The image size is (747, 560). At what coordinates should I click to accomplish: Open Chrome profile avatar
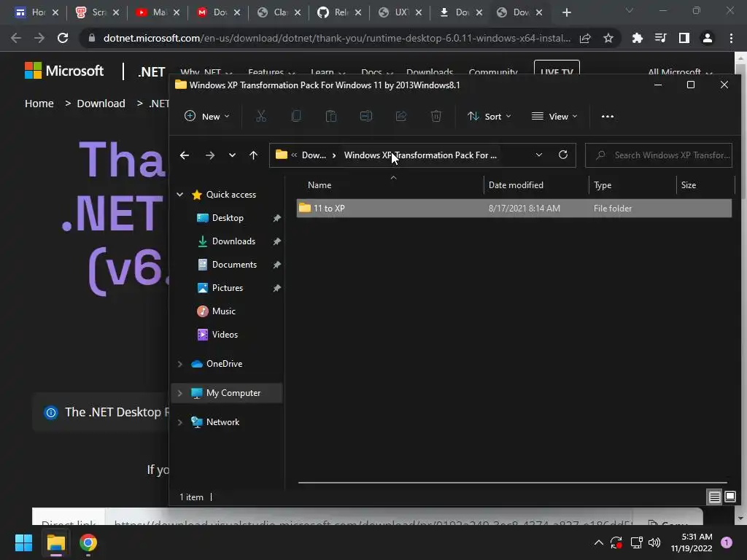click(708, 38)
